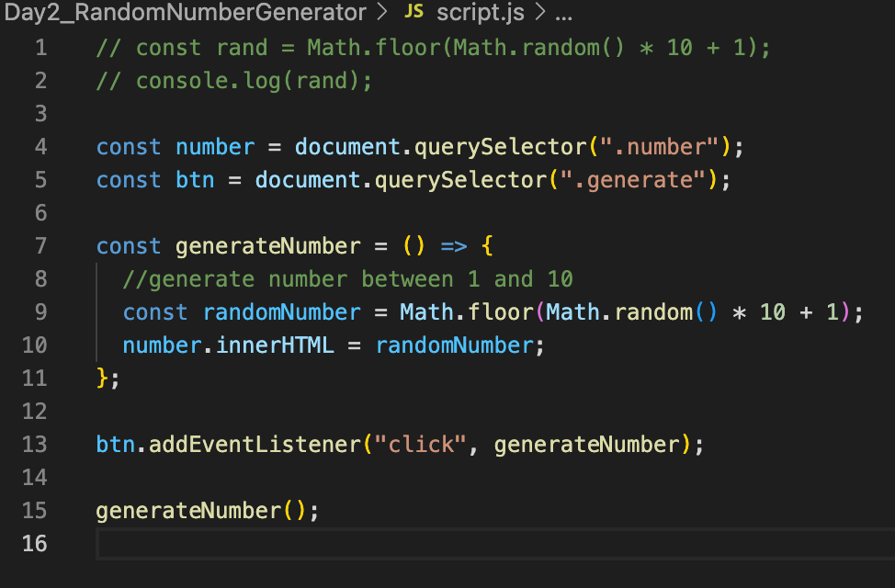The width and height of the screenshot is (895, 588).
Task: Click 'generateNumber' declaration on line 7
Action: [x=267, y=246]
